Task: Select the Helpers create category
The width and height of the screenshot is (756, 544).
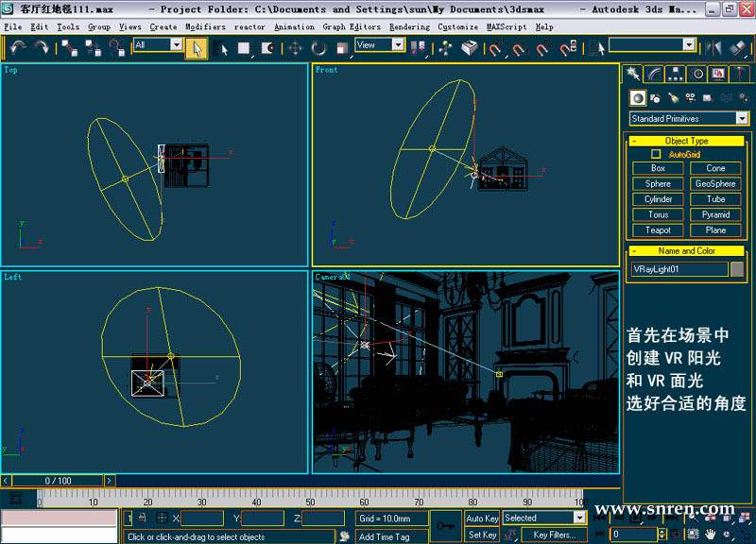Action: pos(708,98)
